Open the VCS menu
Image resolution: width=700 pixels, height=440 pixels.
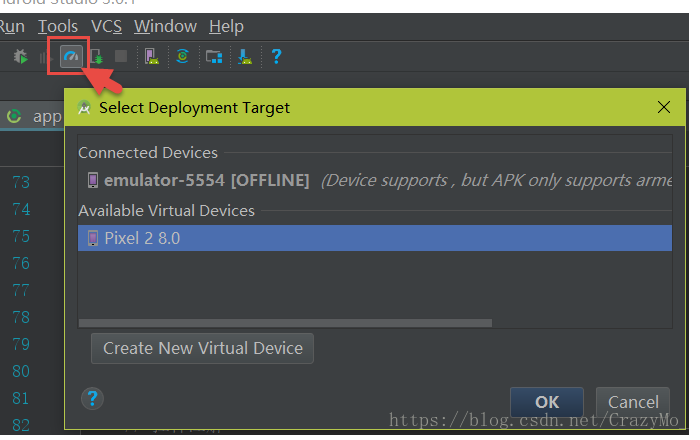tap(106, 26)
